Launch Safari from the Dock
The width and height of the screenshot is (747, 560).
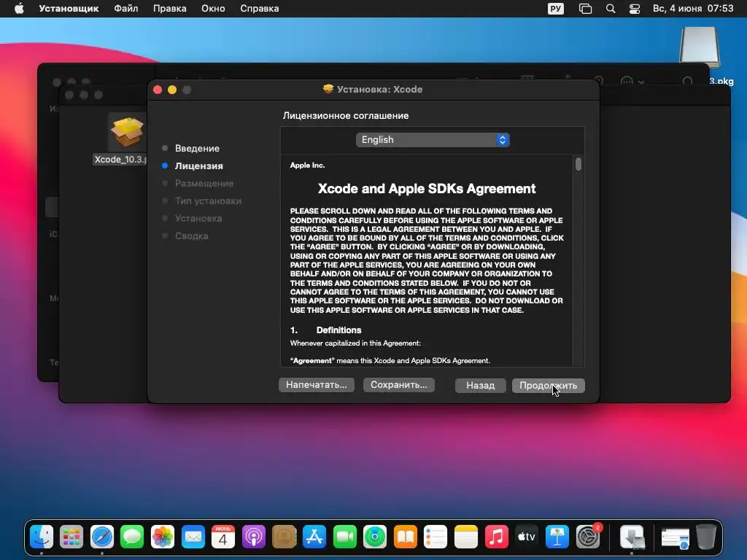(102, 537)
